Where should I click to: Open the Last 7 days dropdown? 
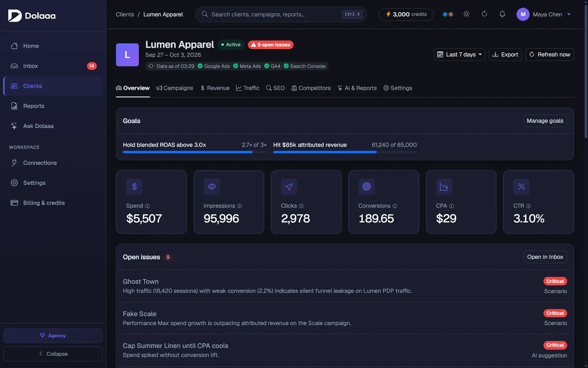coord(459,54)
